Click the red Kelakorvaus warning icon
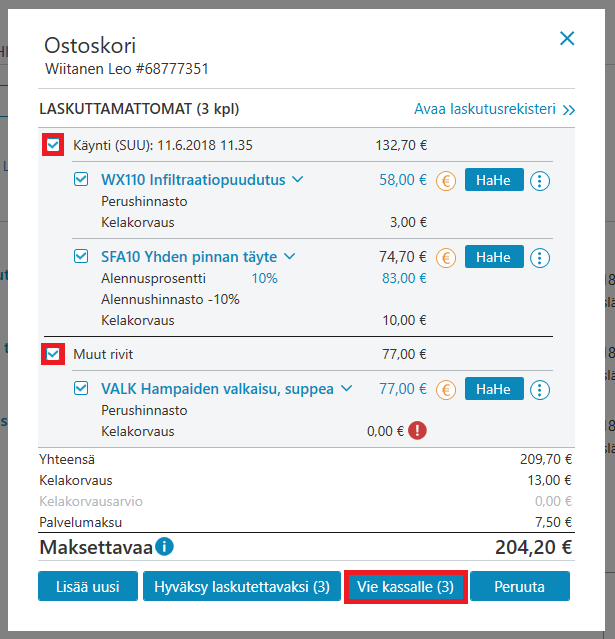 pos(417,430)
